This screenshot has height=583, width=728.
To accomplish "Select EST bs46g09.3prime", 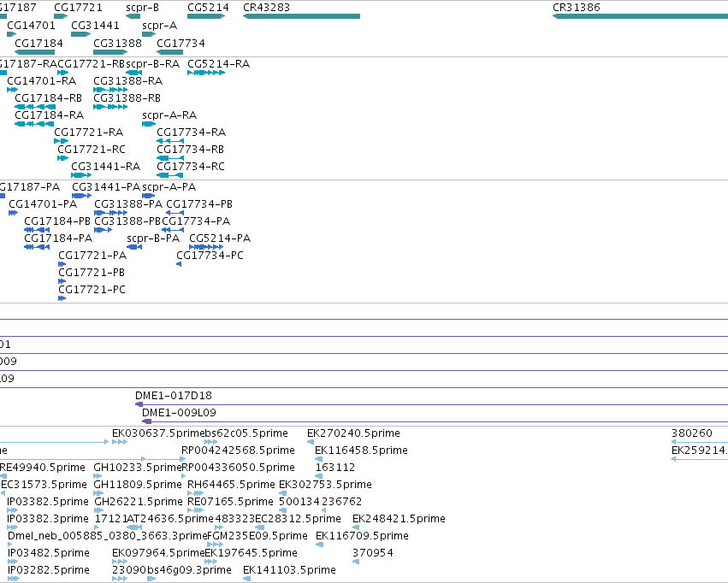I will tap(189, 570).
